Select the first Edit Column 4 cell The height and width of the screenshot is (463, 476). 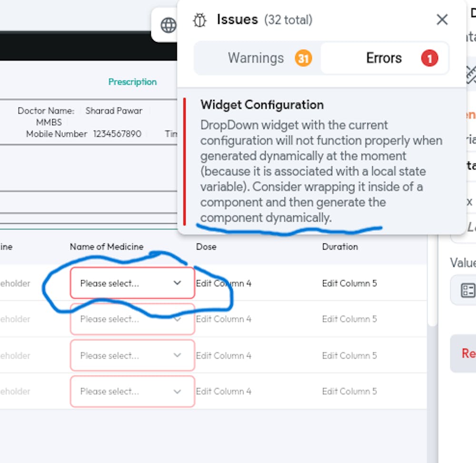point(223,283)
